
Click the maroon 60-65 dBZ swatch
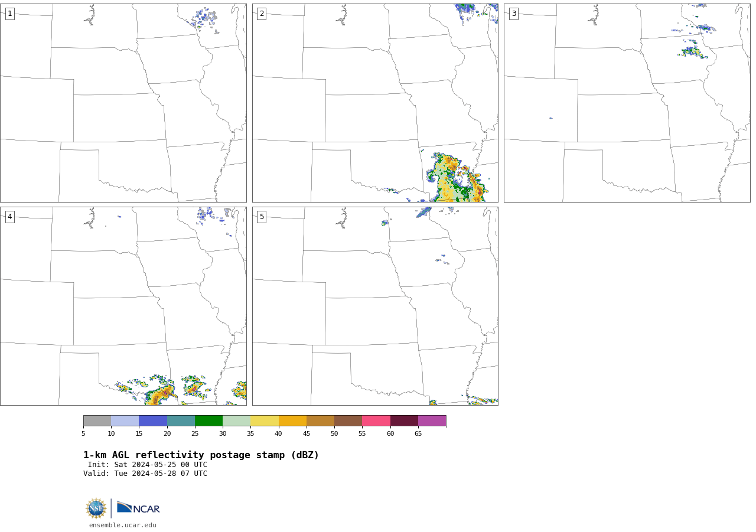pos(404,421)
